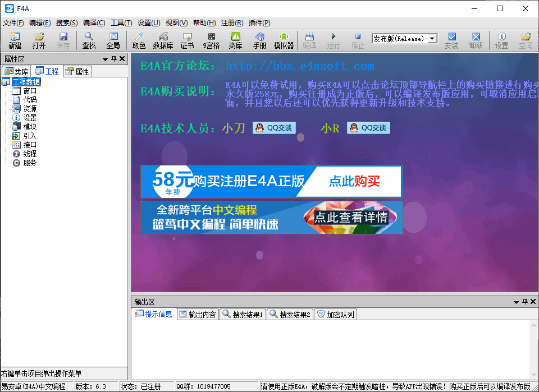Switch to the 搜索结果2 tab
The height and width of the screenshot is (392, 539).
click(290, 315)
